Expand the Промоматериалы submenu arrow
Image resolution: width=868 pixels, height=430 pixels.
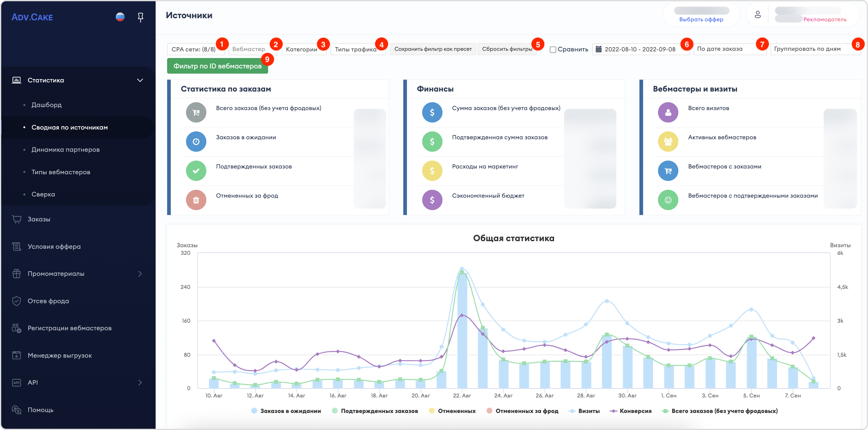(x=140, y=273)
